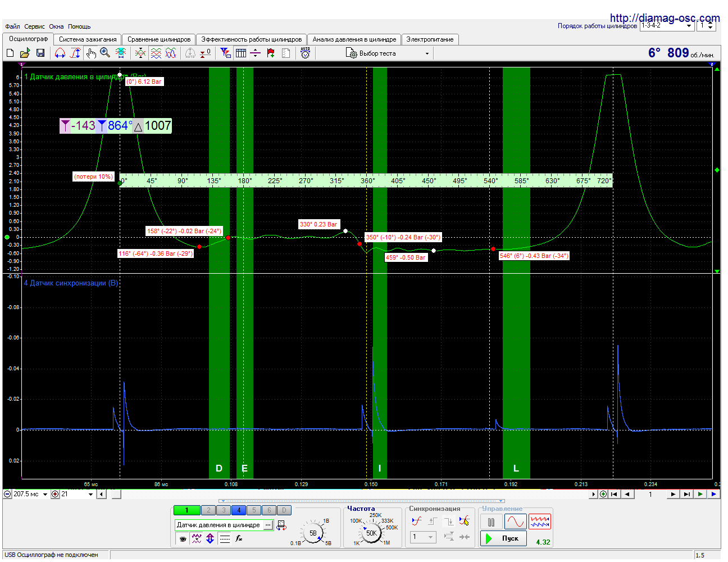
Task: Toggle channel 2 button
Action: [x=208, y=510]
